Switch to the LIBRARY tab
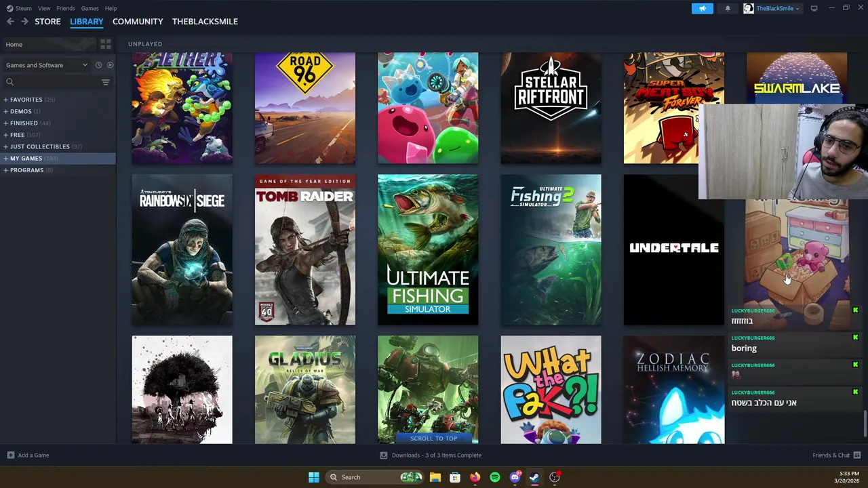This screenshot has height=488, width=868. pos(87,22)
